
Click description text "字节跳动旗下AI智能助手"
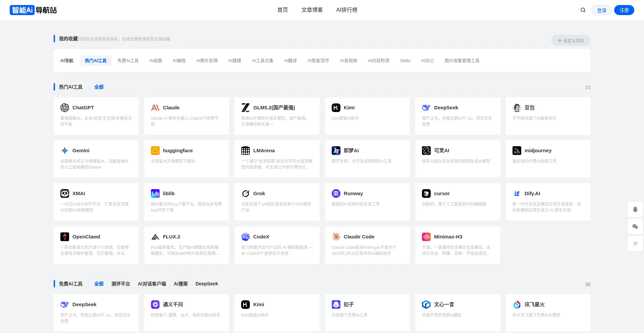tap(534, 118)
